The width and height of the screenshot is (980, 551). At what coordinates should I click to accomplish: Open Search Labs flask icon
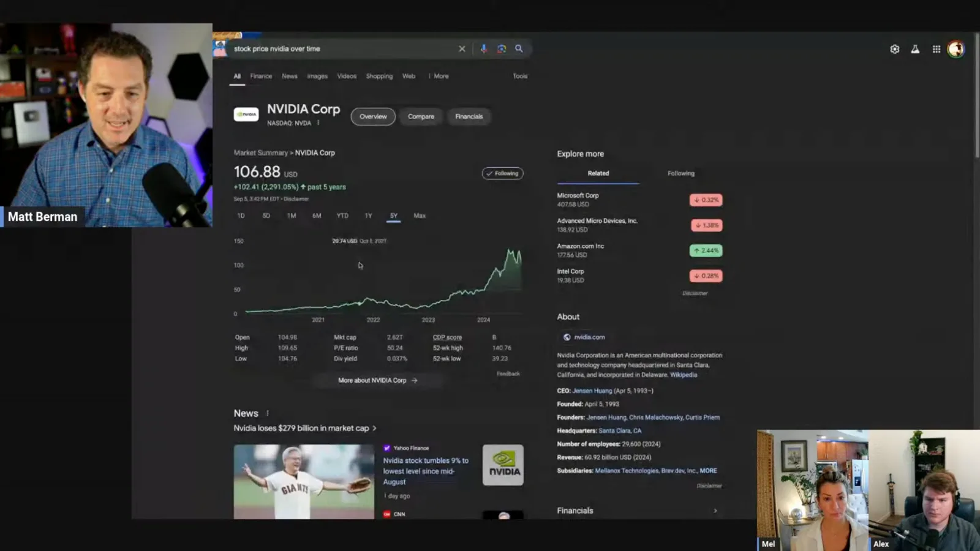pyautogui.click(x=915, y=49)
